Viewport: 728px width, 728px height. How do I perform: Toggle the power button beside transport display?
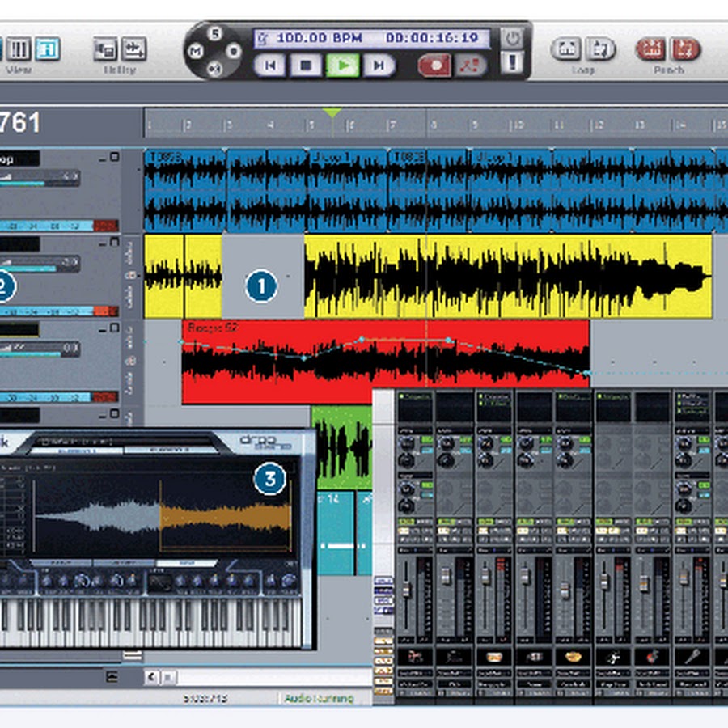click(510, 38)
